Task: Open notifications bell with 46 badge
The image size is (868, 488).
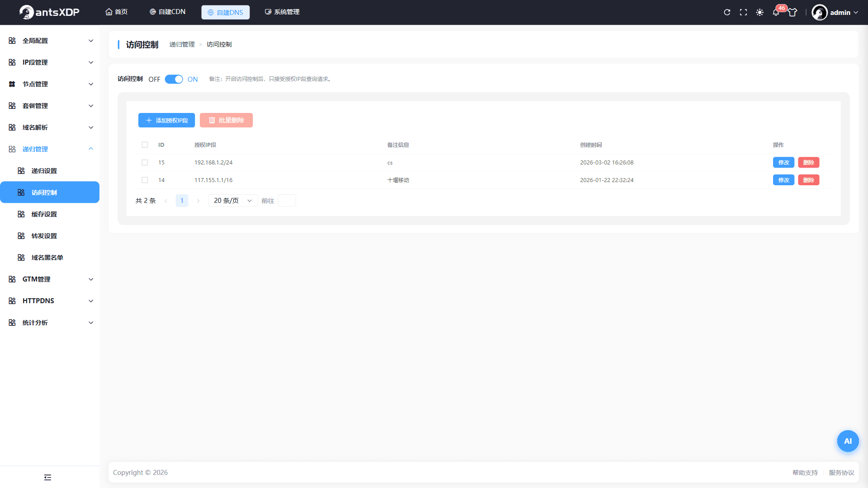Action: click(776, 12)
